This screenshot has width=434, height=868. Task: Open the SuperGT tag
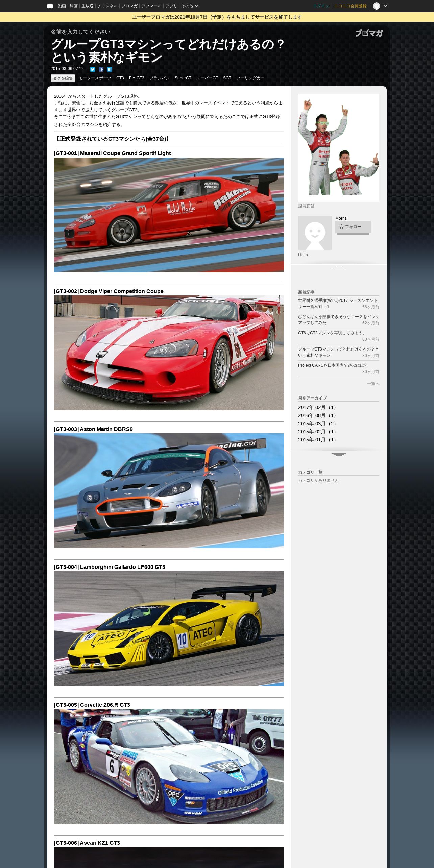(x=183, y=78)
